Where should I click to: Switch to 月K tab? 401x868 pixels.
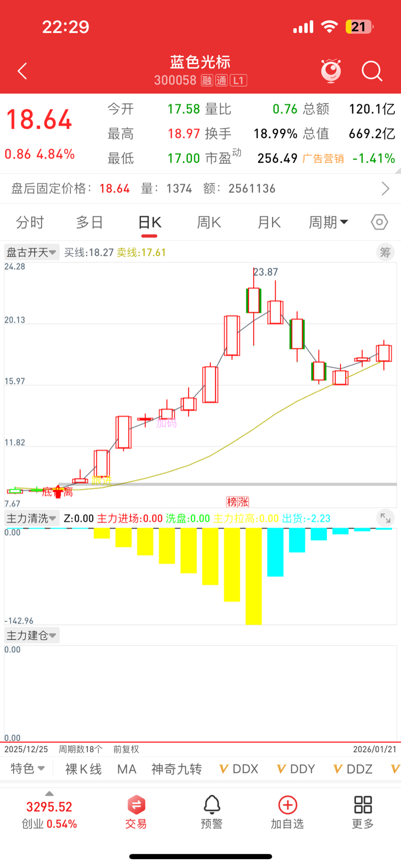coord(269,222)
